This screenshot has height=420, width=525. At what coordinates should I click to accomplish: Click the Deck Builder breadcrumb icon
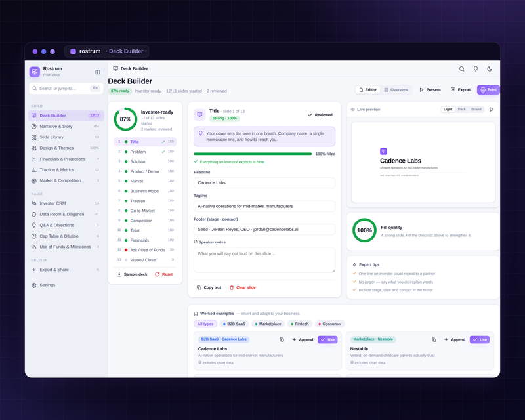coord(115,68)
